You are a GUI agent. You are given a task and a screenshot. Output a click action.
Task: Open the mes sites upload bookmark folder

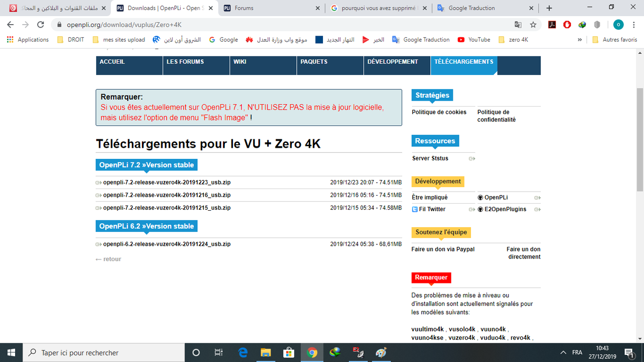coord(119,40)
